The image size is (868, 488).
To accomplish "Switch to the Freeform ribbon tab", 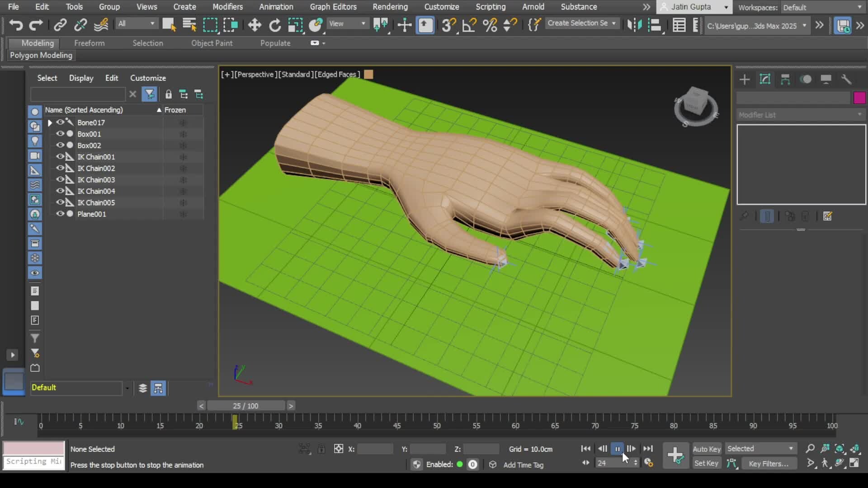I will (x=89, y=43).
